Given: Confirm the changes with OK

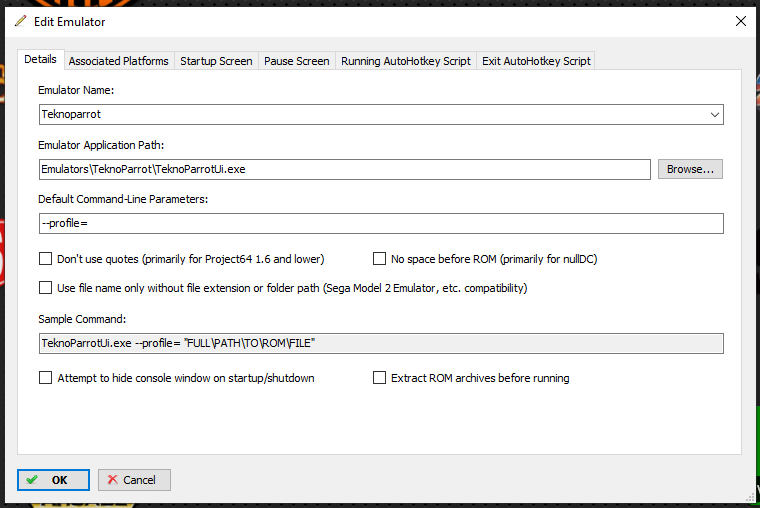Looking at the screenshot, I should pos(53,480).
